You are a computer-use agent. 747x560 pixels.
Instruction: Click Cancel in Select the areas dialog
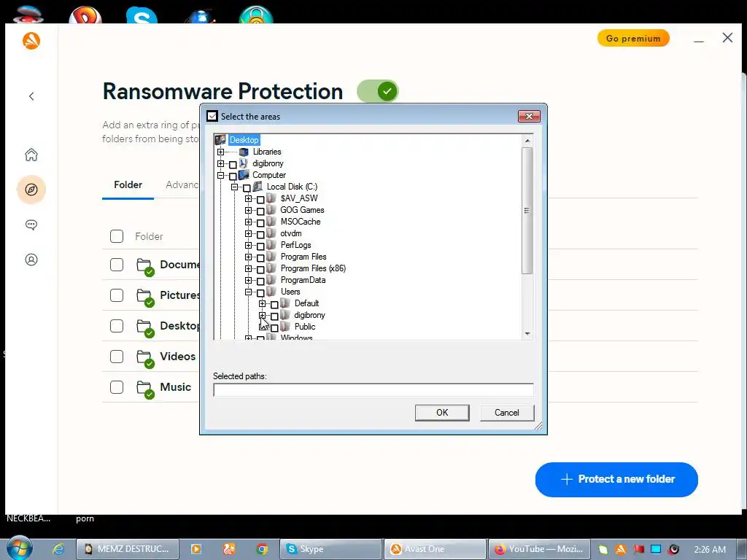pyautogui.click(x=507, y=413)
